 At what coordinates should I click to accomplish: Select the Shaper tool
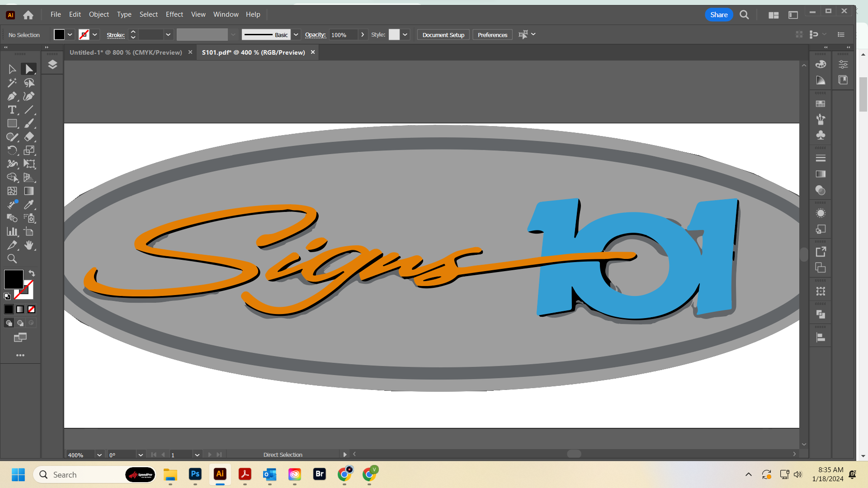pyautogui.click(x=12, y=137)
